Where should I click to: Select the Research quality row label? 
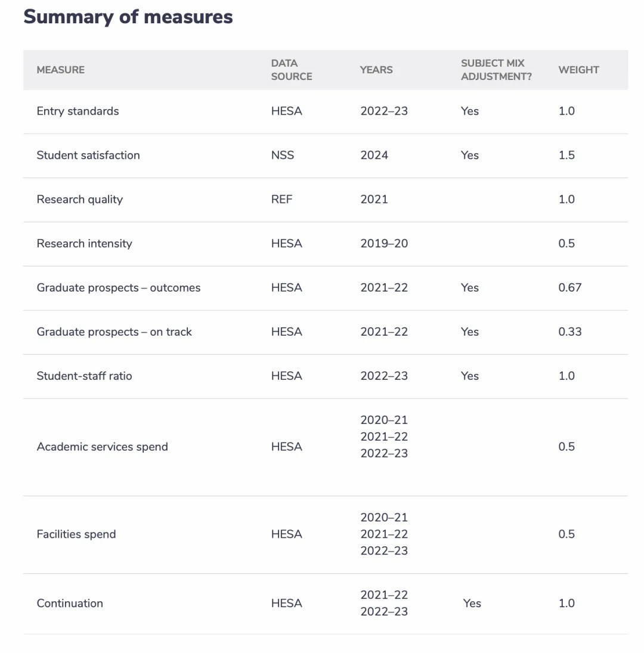pyautogui.click(x=80, y=200)
